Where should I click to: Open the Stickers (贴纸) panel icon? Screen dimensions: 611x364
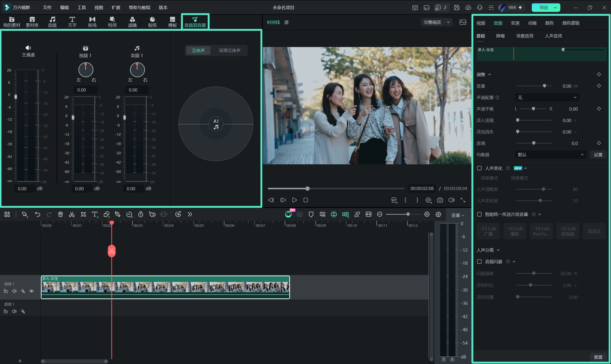[x=152, y=22]
